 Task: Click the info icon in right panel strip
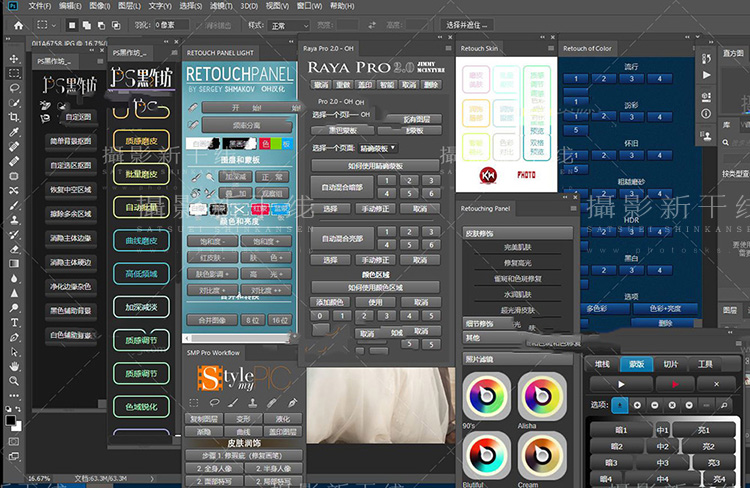coord(706,114)
